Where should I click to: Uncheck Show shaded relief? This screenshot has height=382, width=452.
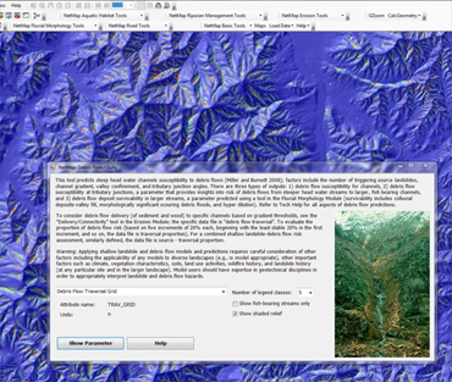[x=235, y=314]
